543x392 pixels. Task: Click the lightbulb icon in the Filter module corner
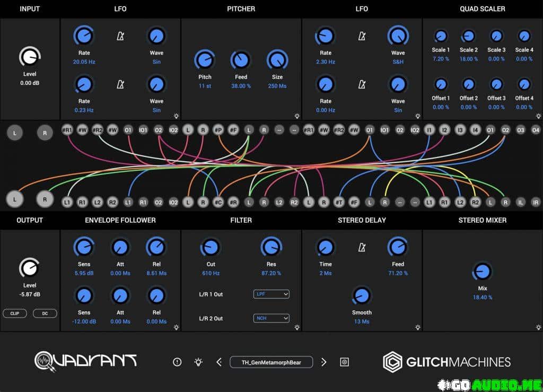pyautogui.click(x=296, y=328)
